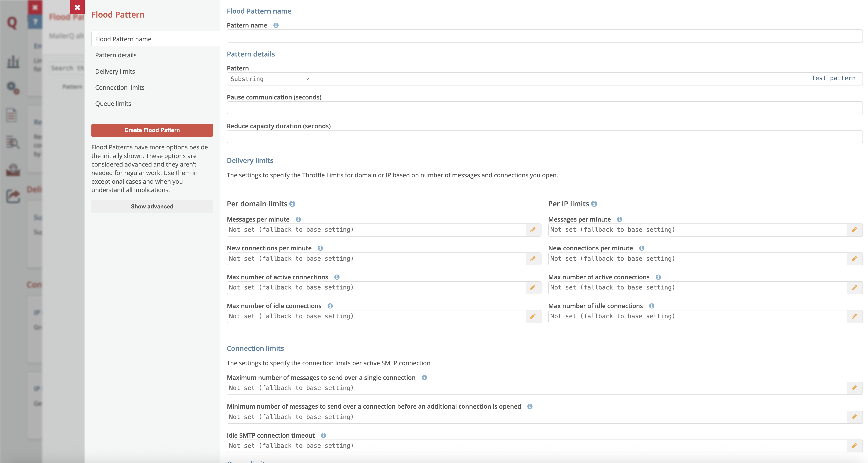
Task: Click the background help question mark button
Action: [35, 22]
